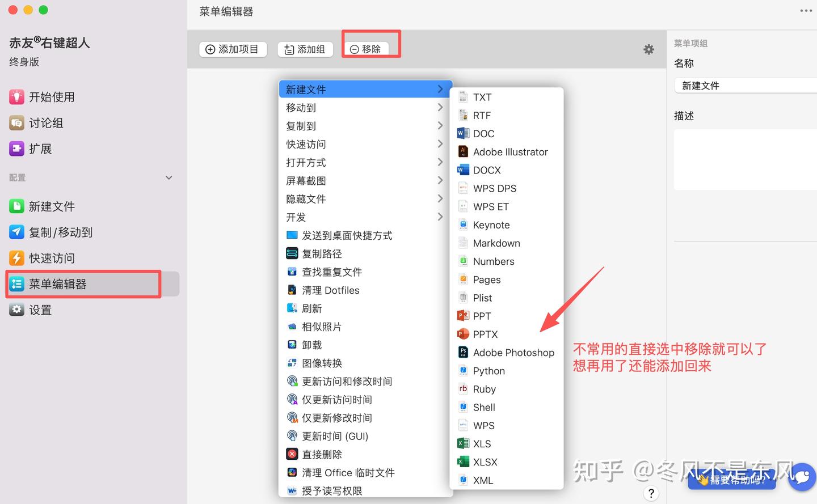This screenshot has height=504, width=817.
Task: Expand the 开发 submenu arrow
Action: (440, 217)
